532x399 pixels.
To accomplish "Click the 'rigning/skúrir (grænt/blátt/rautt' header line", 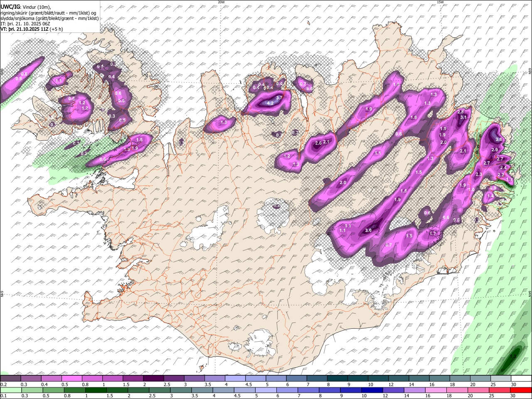I will [48, 12].
